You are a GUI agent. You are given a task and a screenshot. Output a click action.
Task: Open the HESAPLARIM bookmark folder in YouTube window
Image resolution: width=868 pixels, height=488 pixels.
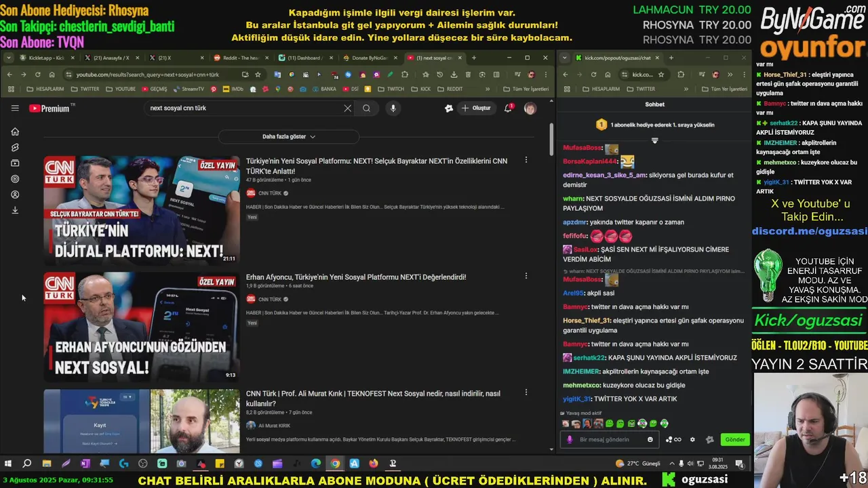point(45,89)
